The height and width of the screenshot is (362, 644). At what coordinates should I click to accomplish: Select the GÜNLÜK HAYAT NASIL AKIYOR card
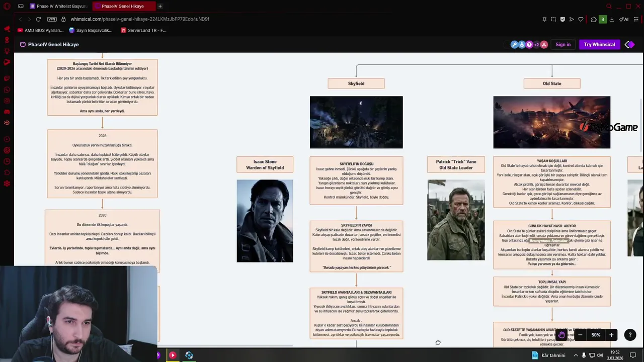(x=552, y=245)
